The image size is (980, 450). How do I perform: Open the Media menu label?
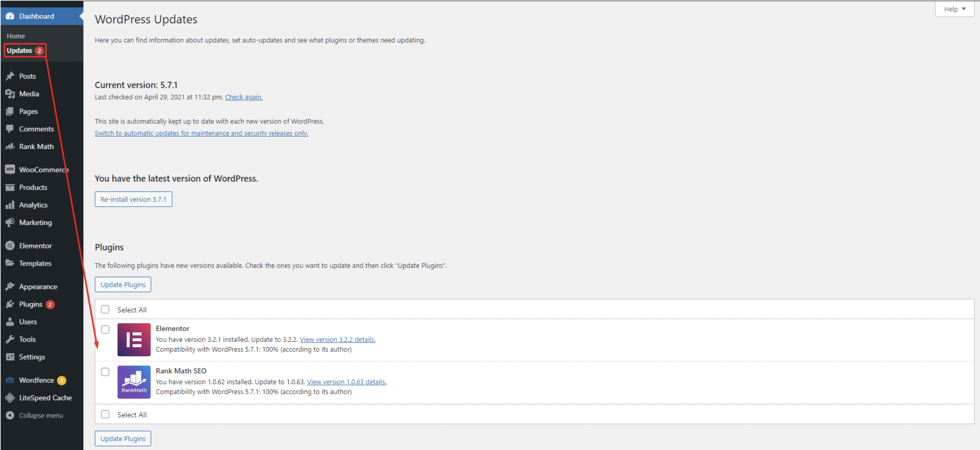coord(29,94)
